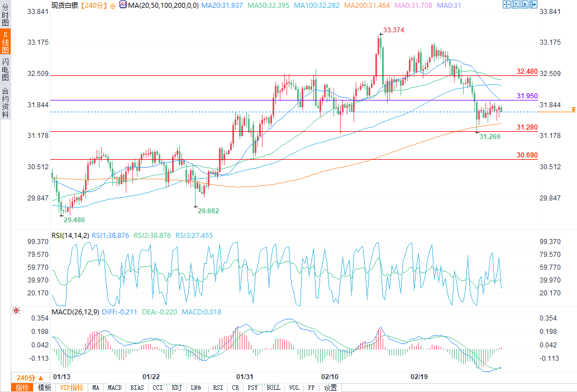
Task: Click the crosshair cursor icon at top right
Action: pos(507,5)
